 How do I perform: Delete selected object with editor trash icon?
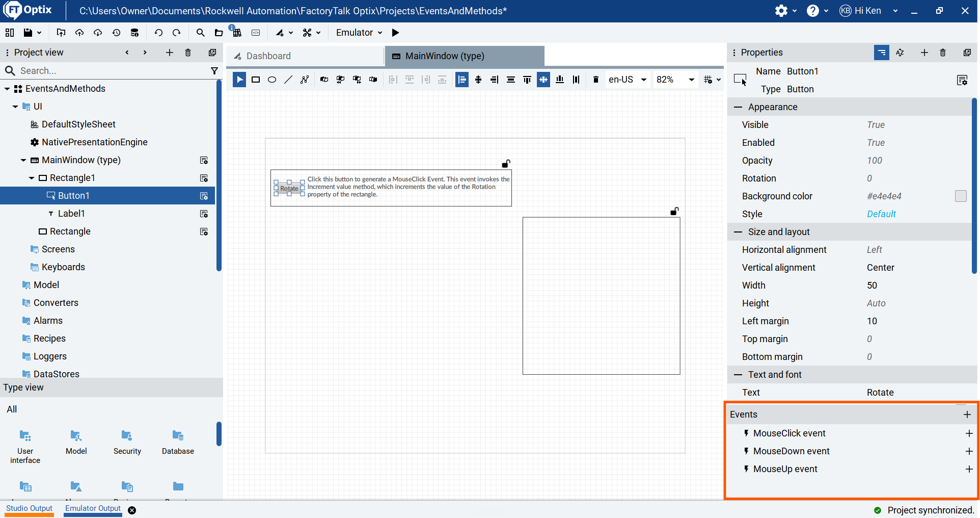pos(596,80)
